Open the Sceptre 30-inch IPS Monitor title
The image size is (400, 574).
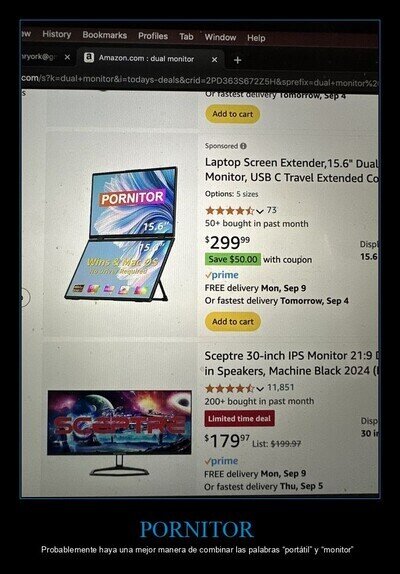click(x=292, y=363)
